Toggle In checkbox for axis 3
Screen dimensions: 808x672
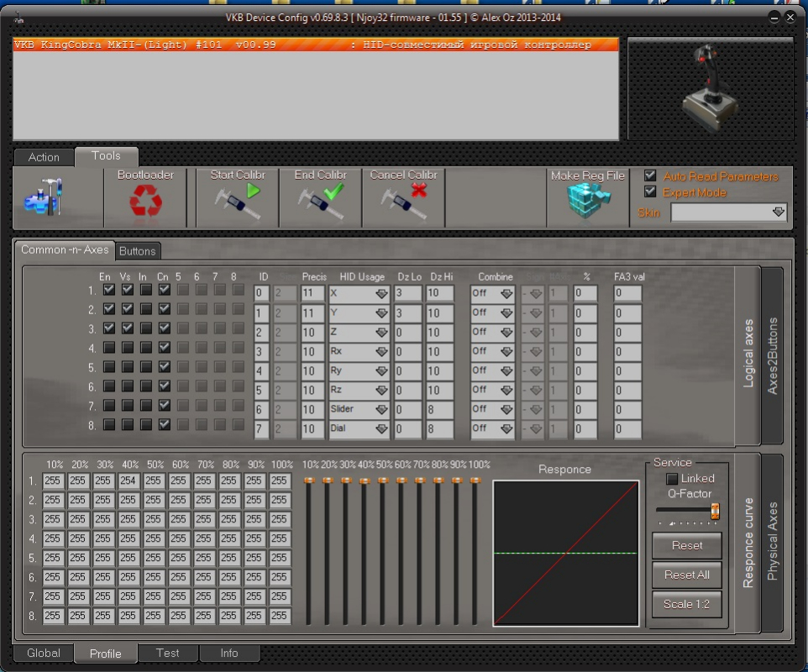(146, 328)
